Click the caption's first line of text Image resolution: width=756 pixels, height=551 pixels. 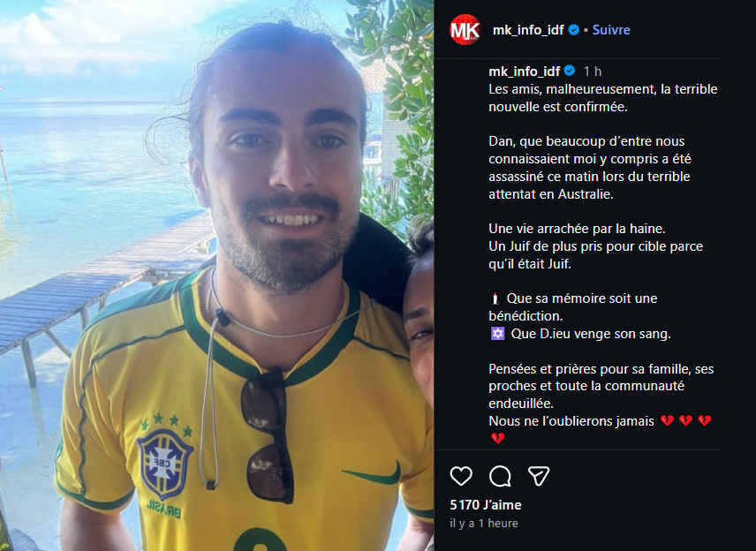tap(602, 89)
